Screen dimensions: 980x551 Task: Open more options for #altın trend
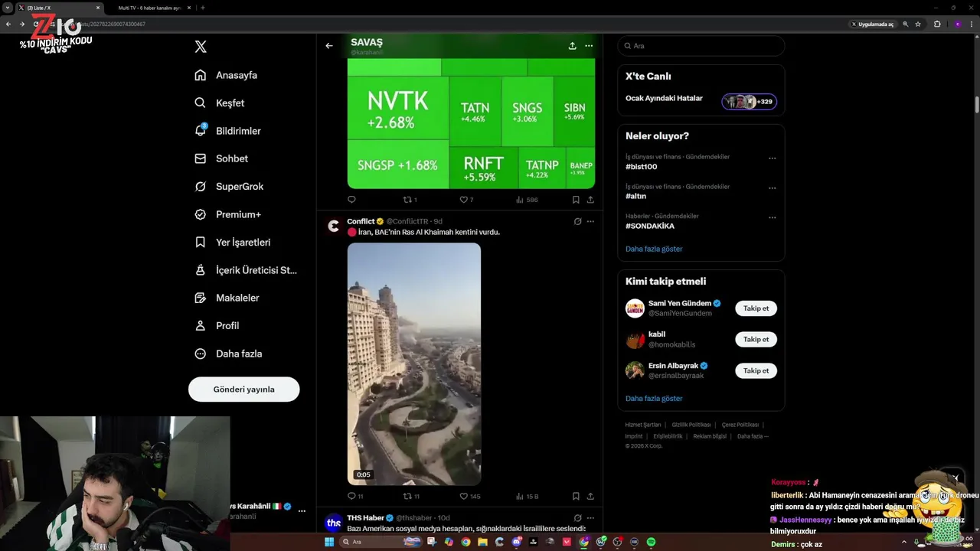point(772,188)
